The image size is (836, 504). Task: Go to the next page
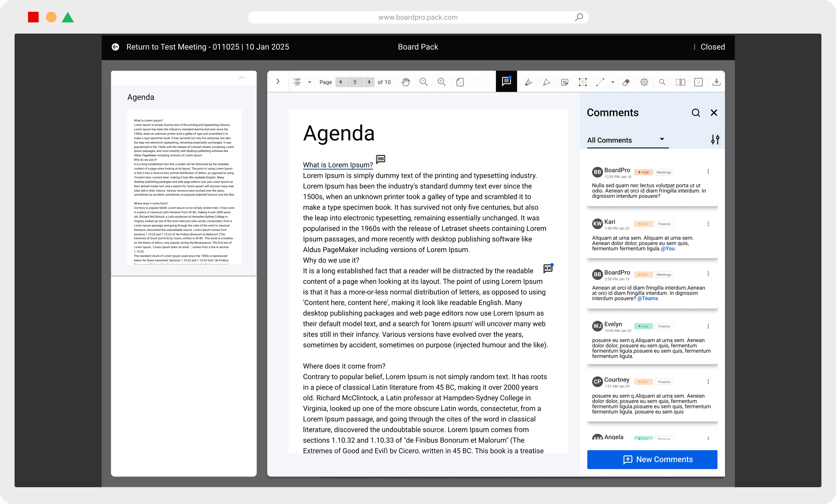click(370, 82)
